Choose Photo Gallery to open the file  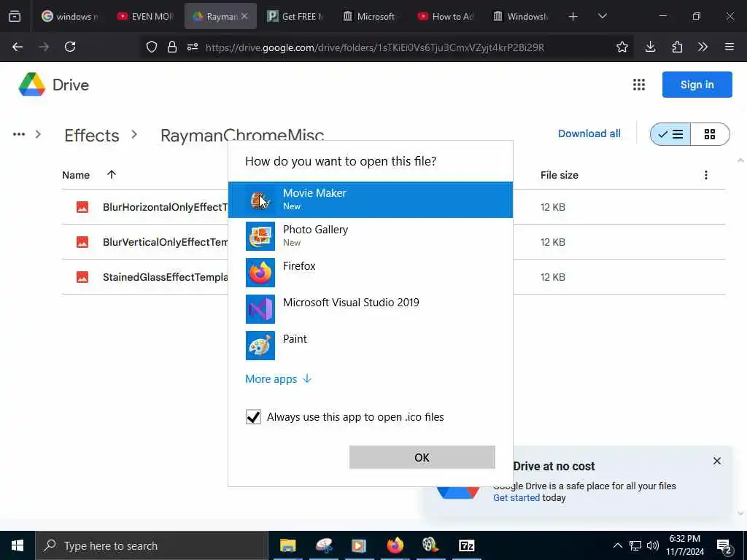pyautogui.click(x=370, y=236)
